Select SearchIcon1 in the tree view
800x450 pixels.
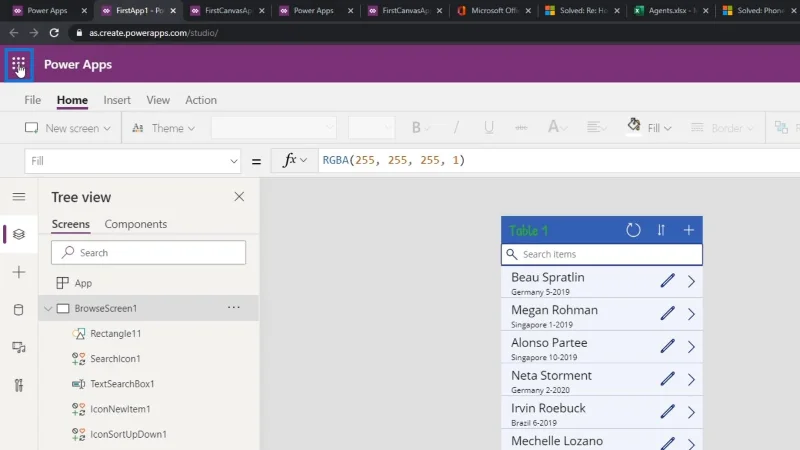point(115,359)
